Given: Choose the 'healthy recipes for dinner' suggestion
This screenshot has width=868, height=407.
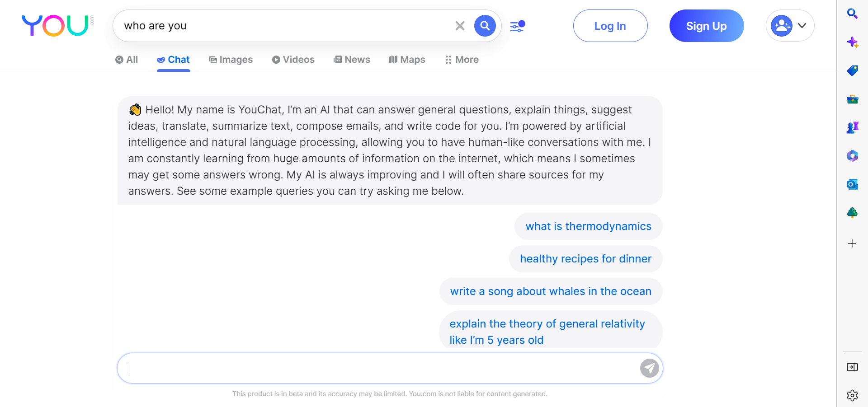Looking at the screenshot, I should click(x=585, y=258).
